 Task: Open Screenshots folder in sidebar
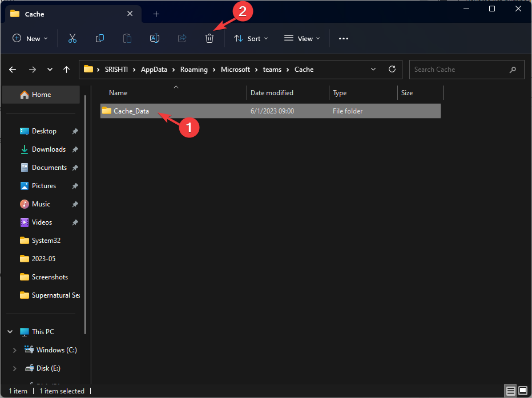50,277
